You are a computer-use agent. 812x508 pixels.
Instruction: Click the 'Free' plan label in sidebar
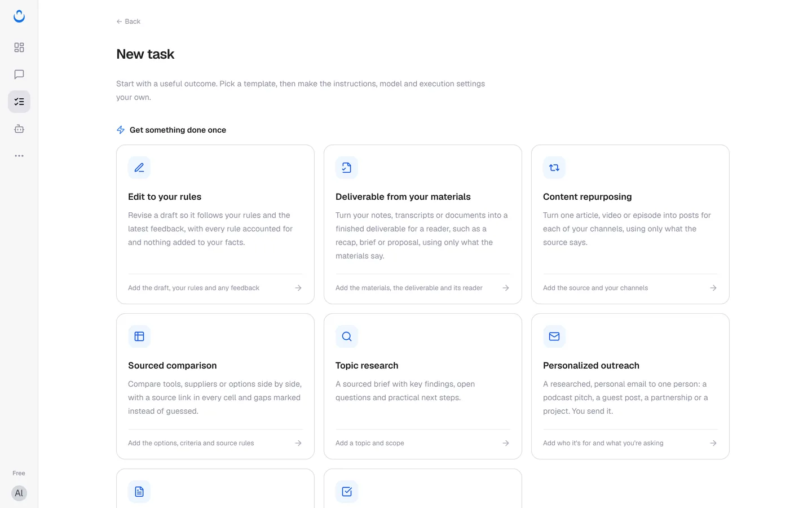coord(19,473)
